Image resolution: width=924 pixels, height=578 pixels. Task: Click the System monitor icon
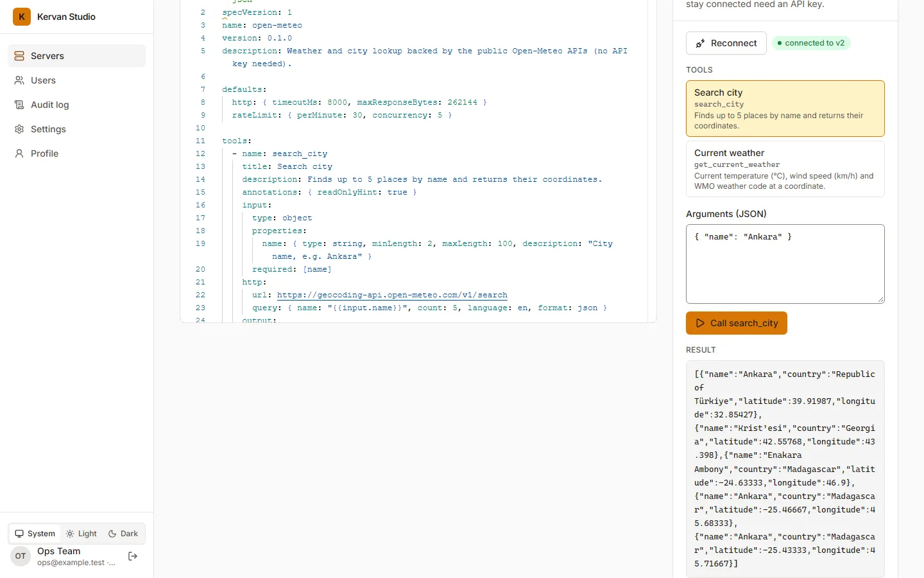19,534
